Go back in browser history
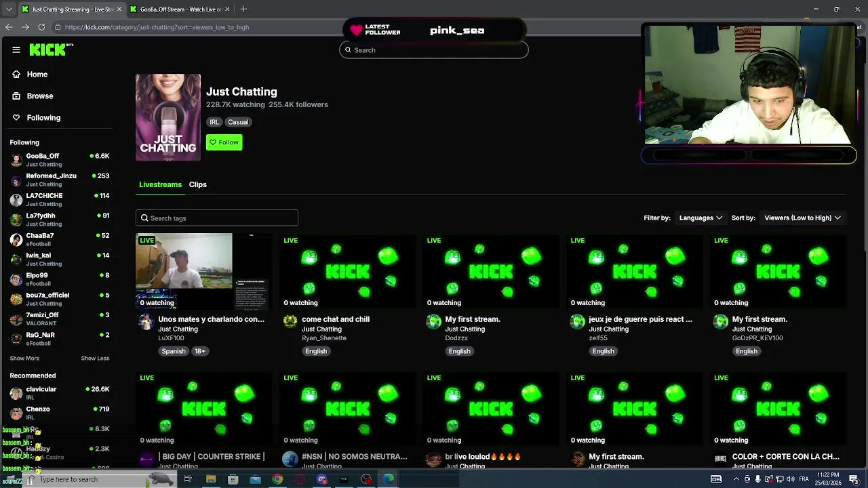868x488 pixels. click(x=9, y=27)
